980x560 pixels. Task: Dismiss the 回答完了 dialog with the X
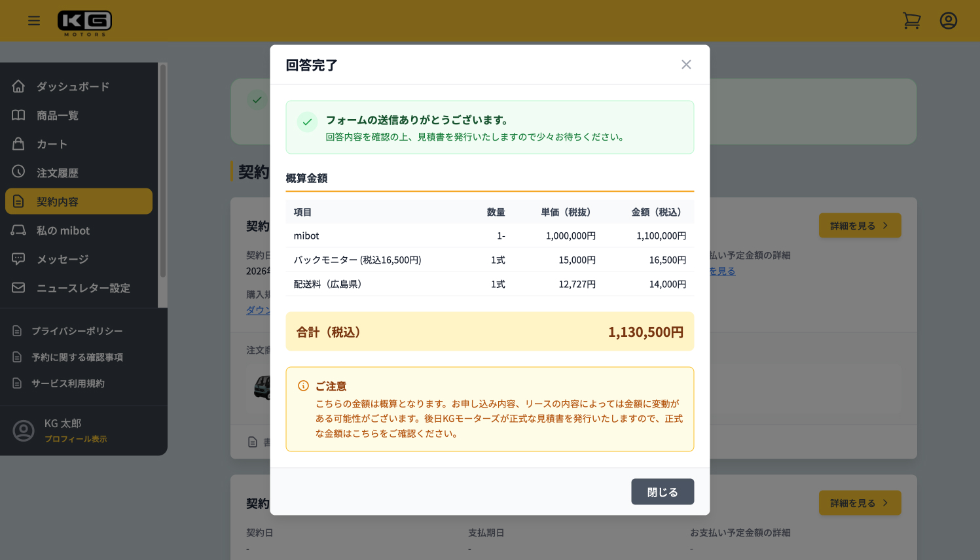685,64
